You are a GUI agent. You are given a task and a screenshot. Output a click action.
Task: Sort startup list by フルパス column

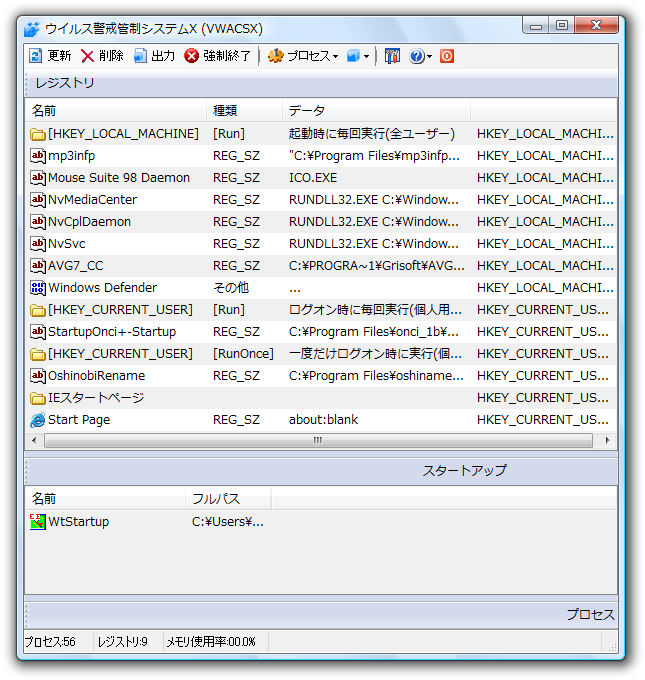pos(228,499)
